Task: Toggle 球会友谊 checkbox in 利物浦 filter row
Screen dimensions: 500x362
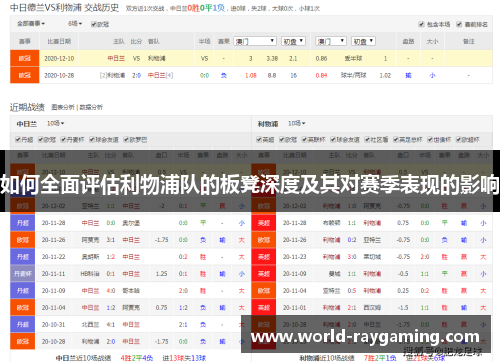Action: [333, 140]
